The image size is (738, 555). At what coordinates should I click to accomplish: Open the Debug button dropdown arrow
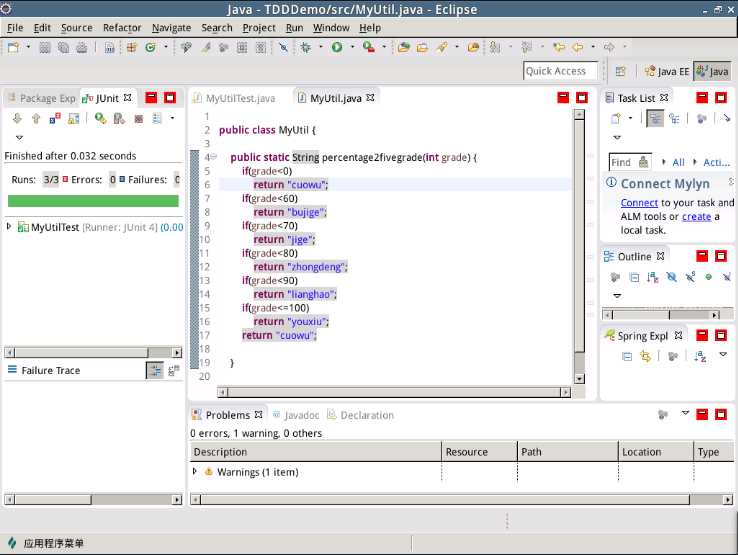click(321, 47)
